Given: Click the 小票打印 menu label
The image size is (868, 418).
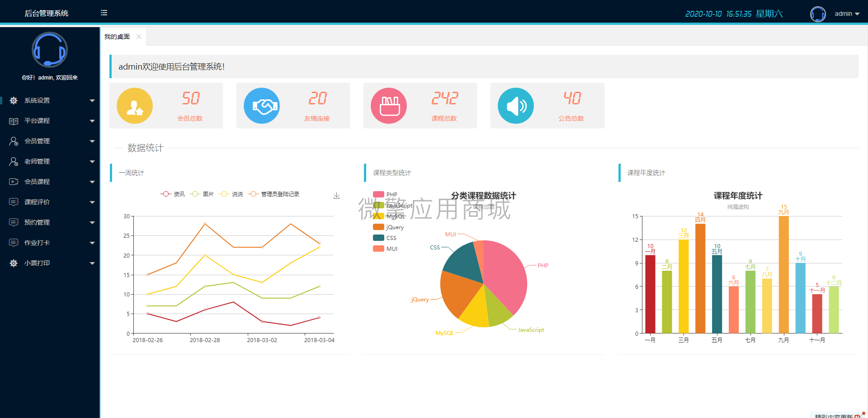Looking at the screenshot, I should click(37, 263).
